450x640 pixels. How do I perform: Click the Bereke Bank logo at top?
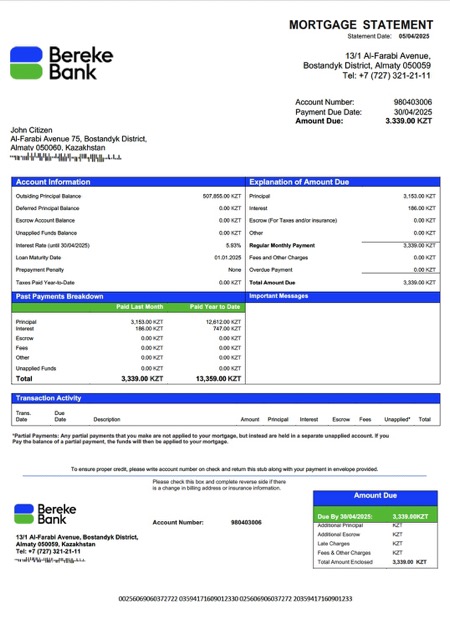tap(62, 63)
